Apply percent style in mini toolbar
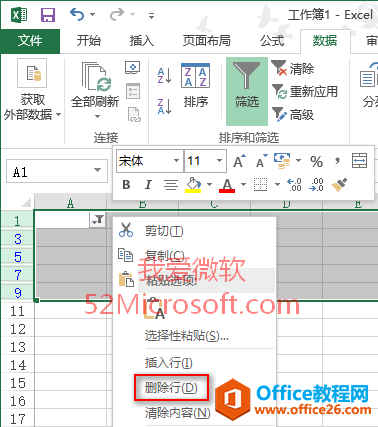The image size is (378, 427). pos(316,162)
